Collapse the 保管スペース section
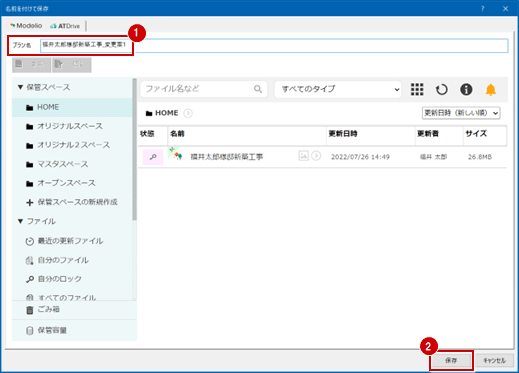This screenshot has width=519, height=373. click(21, 87)
